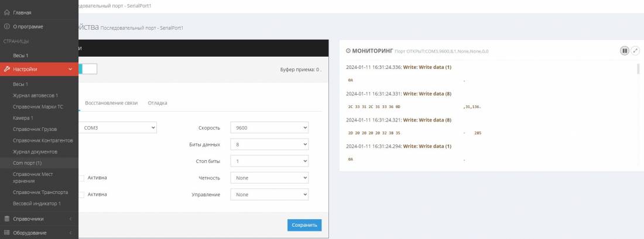Click log entry at 16:31:24.294
644x239 pixels.
coord(399,146)
